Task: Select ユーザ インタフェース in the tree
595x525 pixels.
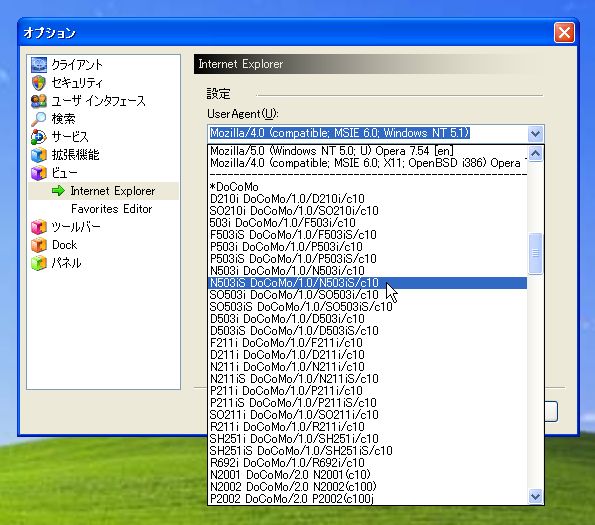Action: [x=99, y=101]
